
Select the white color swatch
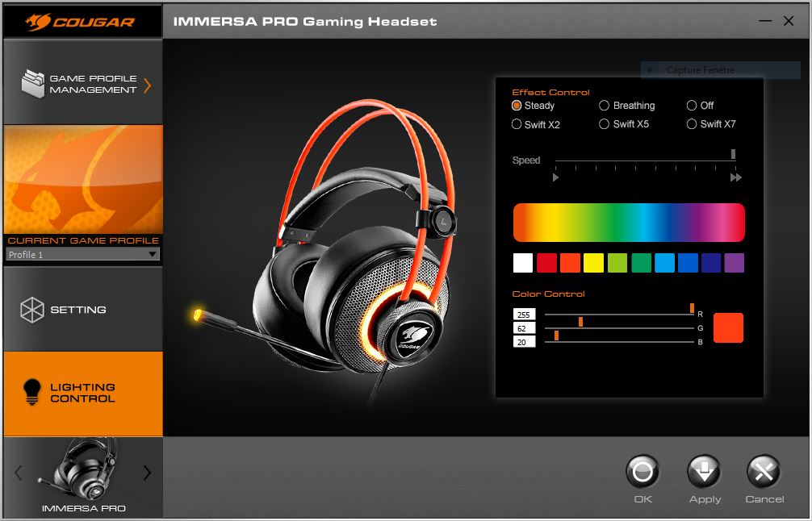click(x=522, y=263)
